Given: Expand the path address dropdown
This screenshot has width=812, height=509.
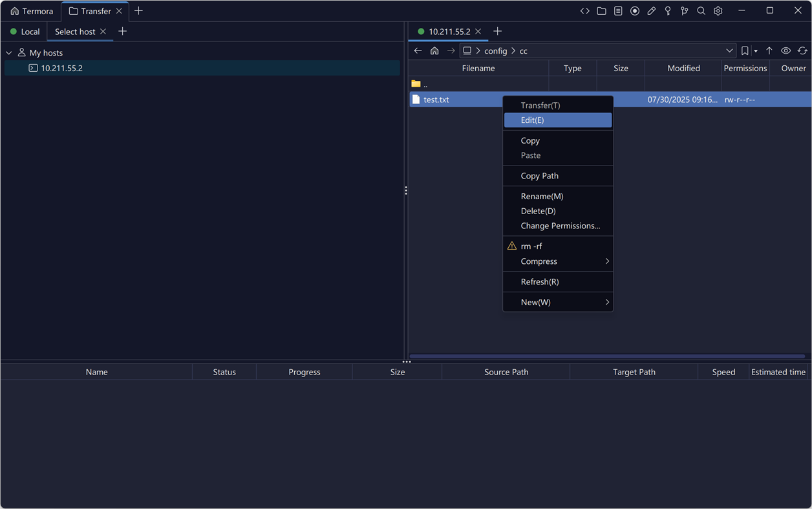Looking at the screenshot, I should (x=729, y=50).
